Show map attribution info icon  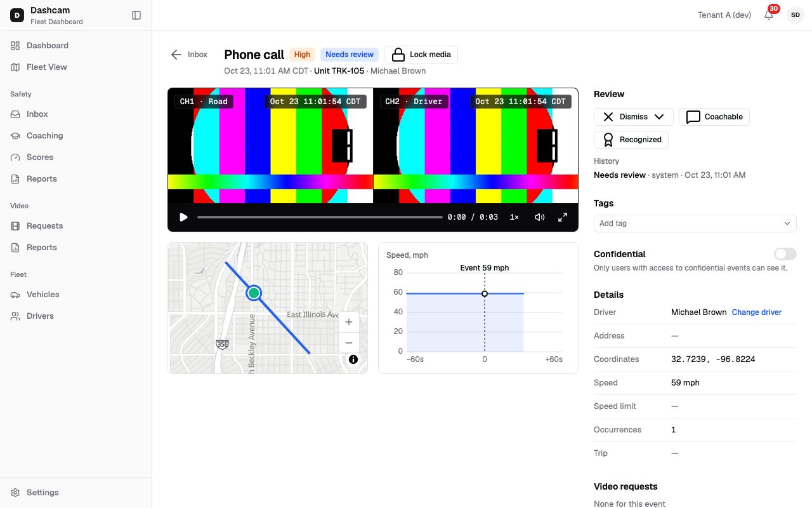(353, 359)
